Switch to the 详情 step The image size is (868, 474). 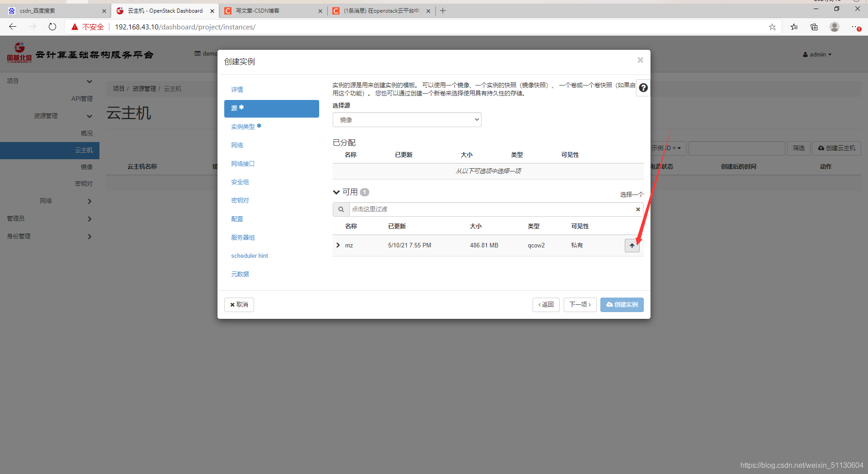click(x=237, y=90)
